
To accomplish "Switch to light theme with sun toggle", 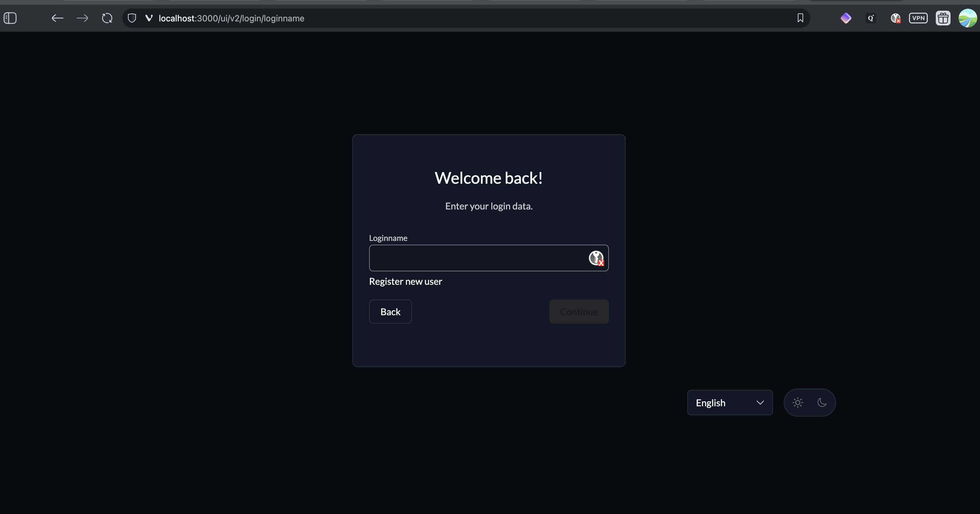I will tap(798, 402).
